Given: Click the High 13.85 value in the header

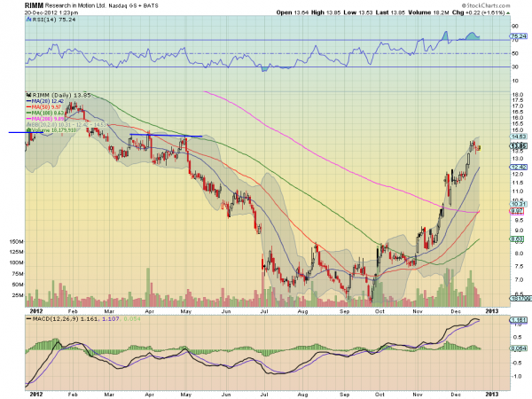Looking at the screenshot, I should (325, 12).
